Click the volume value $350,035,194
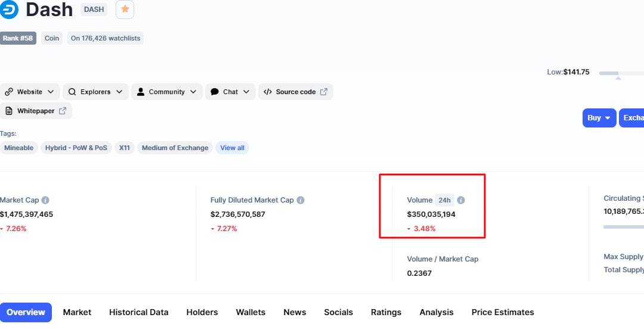The image size is (644, 330). tap(431, 214)
